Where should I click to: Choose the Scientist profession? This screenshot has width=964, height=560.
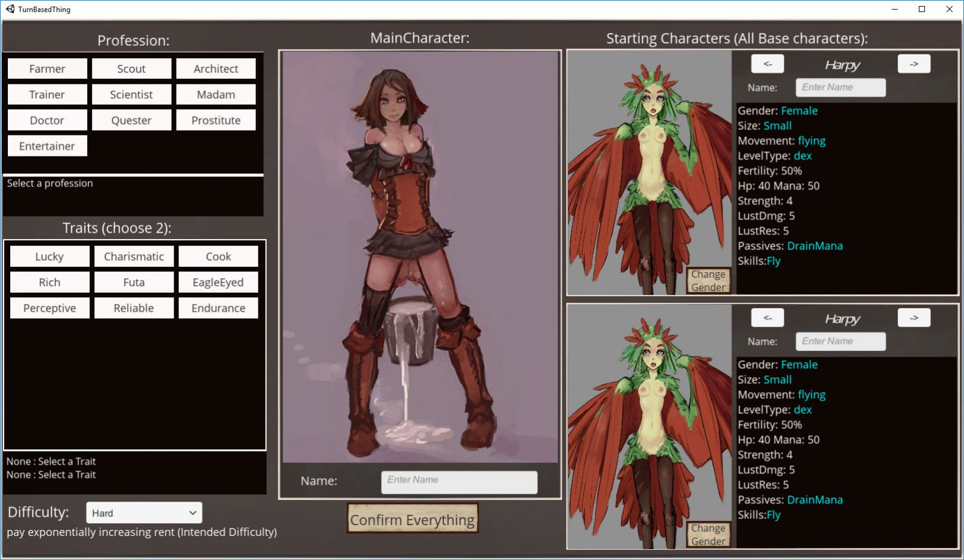(x=131, y=95)
